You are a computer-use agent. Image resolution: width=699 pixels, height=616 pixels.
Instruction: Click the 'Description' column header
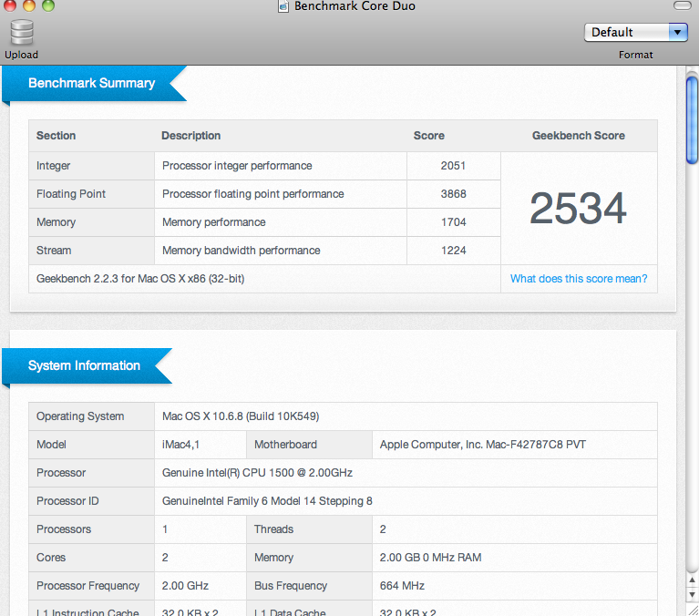(190, 136)
